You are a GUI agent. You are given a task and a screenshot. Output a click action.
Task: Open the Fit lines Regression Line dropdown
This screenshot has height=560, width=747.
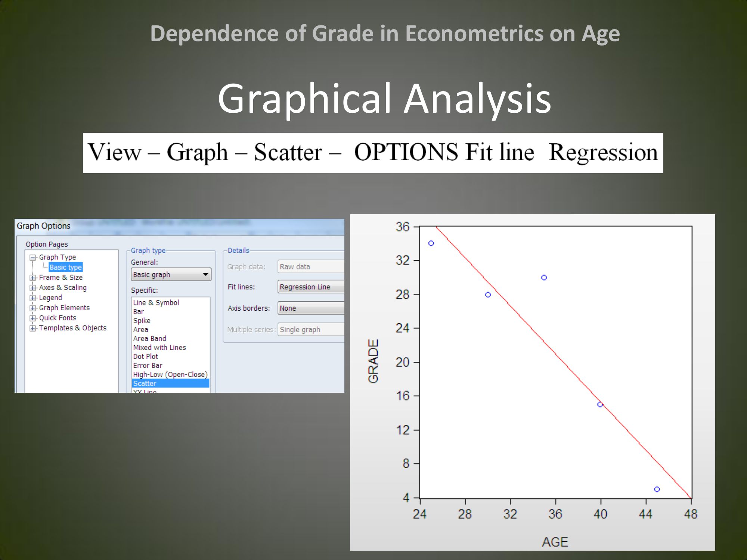(x=311, y=287)
